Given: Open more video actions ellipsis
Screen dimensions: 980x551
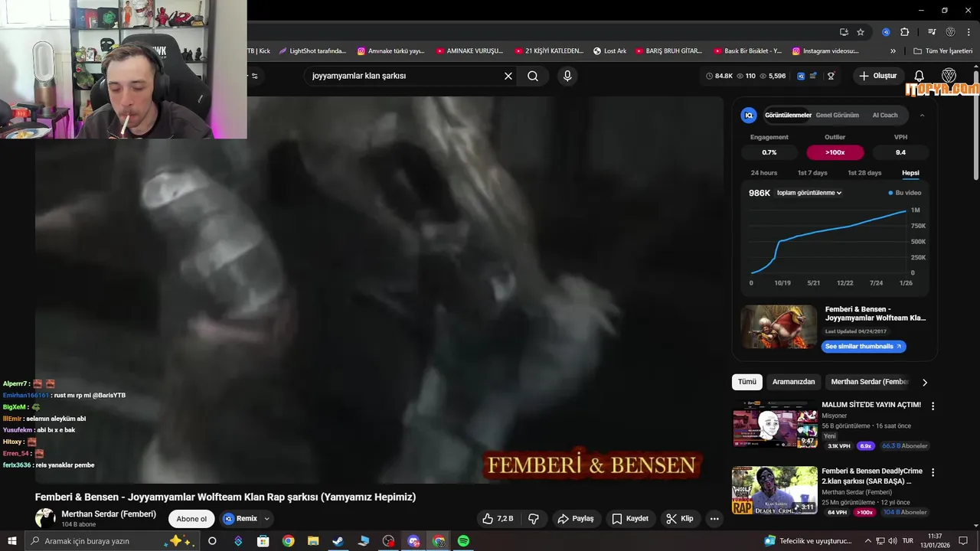Looking at the screenshot, I should coord(714,519).
